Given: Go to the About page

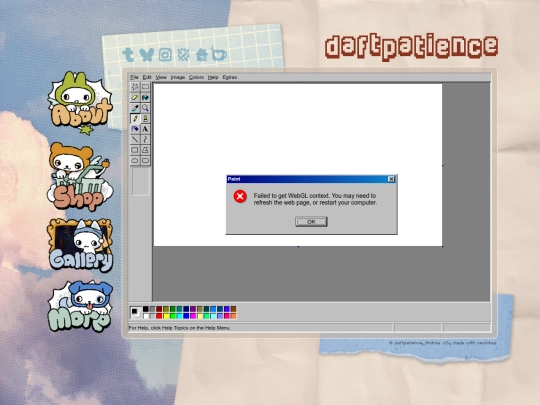Looking at the screenshot, I should point(81,103).
